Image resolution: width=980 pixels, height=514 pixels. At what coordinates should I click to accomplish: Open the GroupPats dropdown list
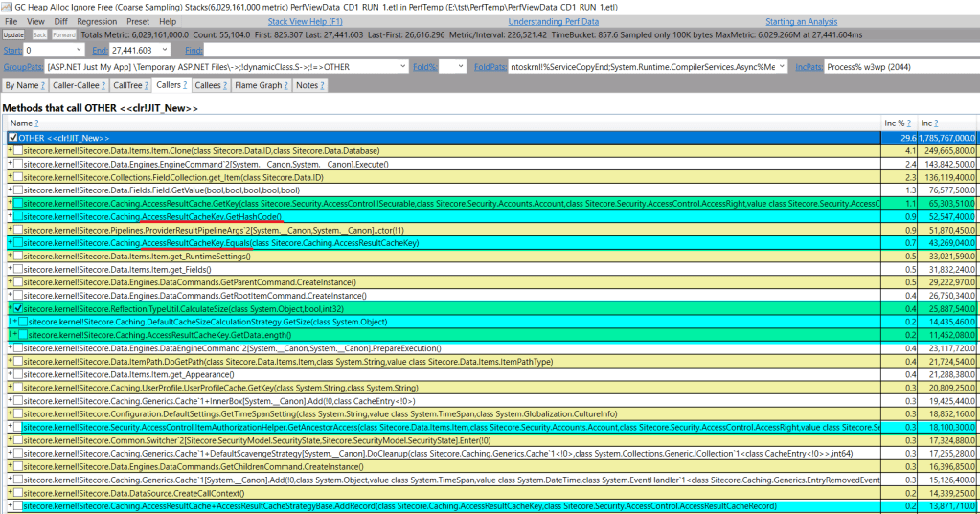click(x=404, y=67)
